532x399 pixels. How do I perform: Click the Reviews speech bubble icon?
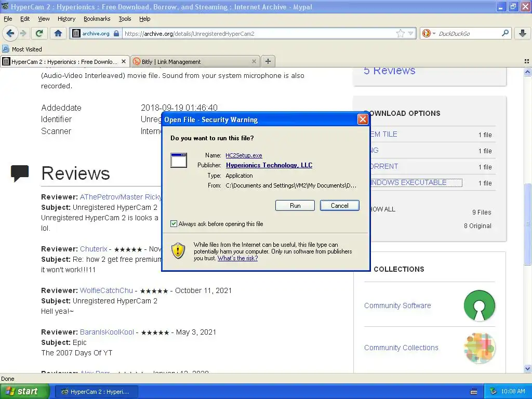click(20, 173)
